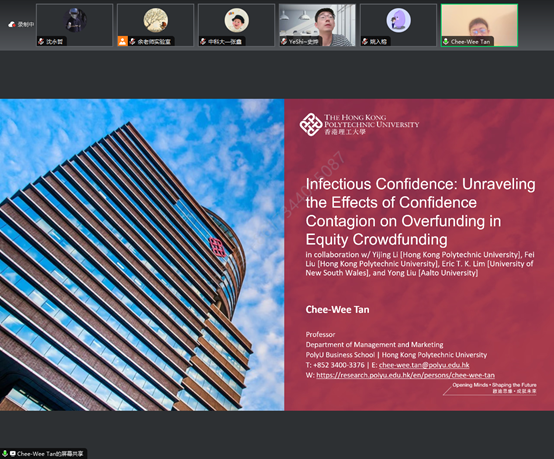Screen dimensions: 554x459
Task: Click the cloud recording indicator icon
Action: [x=12, y=24]
